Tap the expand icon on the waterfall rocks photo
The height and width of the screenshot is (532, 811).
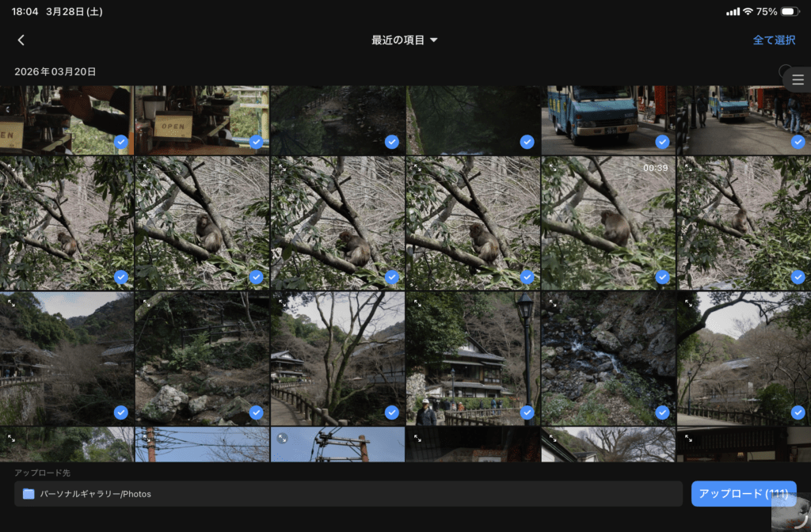tap(553, 302)
